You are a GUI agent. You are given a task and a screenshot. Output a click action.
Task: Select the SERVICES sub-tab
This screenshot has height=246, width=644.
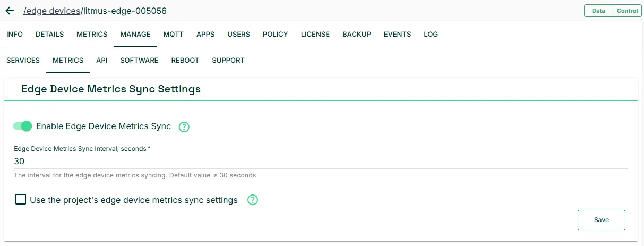pyautogui.click(x=23, y=60)
